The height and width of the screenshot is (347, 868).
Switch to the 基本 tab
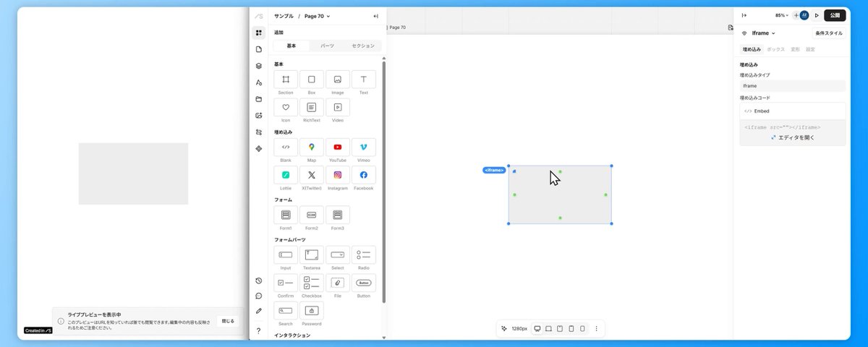292,46
